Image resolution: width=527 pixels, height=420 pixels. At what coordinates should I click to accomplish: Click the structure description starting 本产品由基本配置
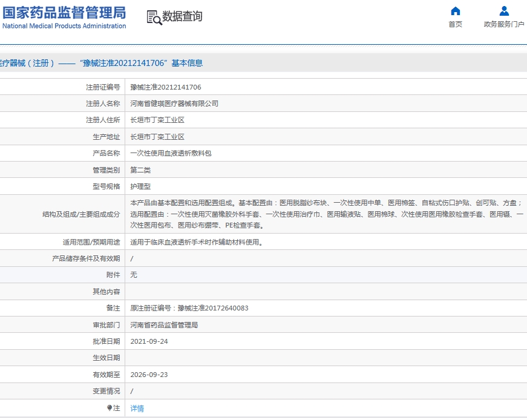coord(327,214)
